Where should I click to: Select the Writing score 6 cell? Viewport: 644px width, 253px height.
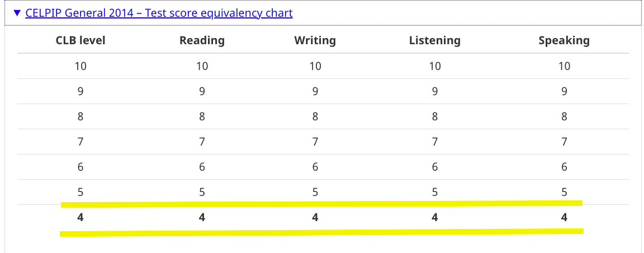click(x=315, y=167)
